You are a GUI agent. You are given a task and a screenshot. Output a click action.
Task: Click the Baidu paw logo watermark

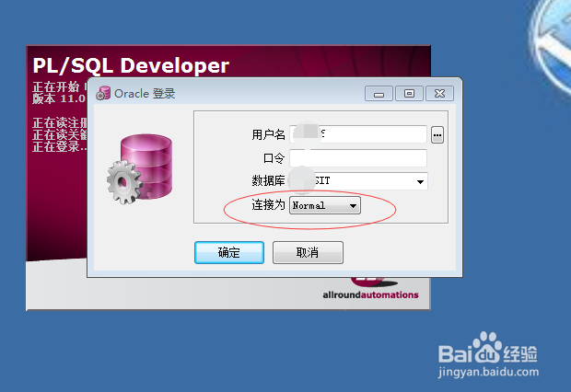tap(487, 347)
